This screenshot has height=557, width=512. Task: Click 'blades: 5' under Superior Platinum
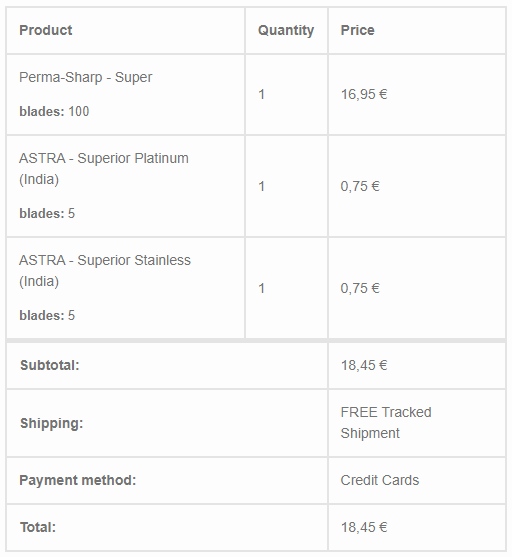coord(47,213)
